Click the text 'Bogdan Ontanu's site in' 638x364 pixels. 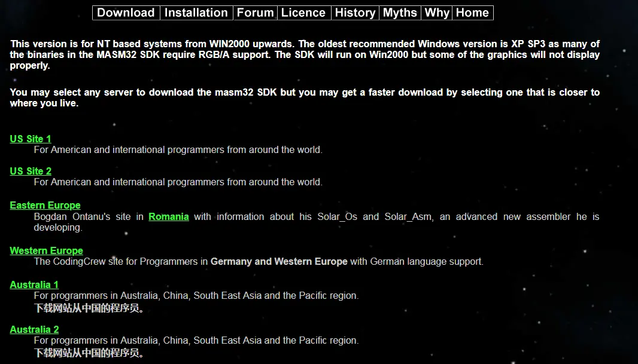(x=89, y=217)
